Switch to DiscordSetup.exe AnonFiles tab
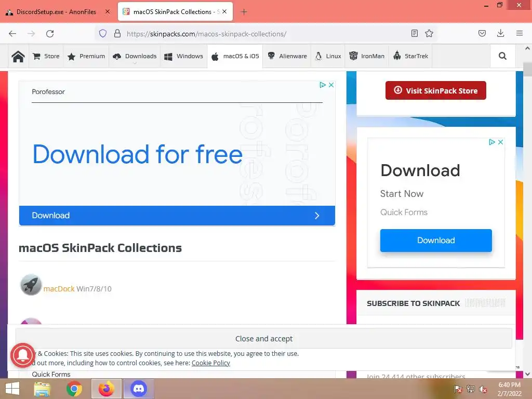Image resolution: width=532 pixels, height=399 pixels. coord(56,12)
